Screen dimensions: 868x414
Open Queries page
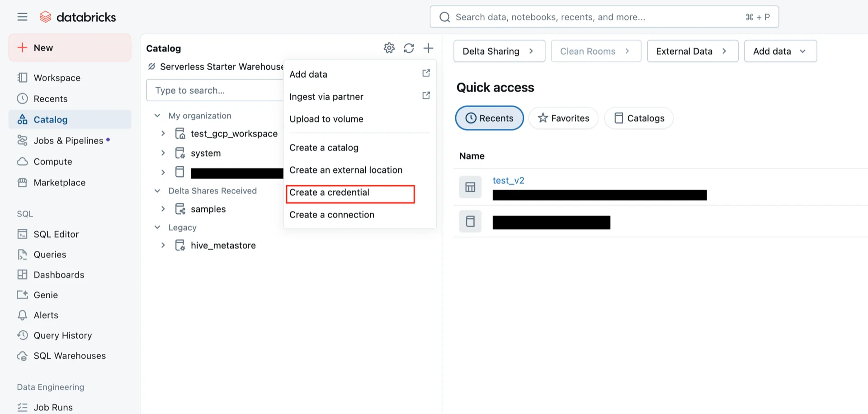[70, 254]
